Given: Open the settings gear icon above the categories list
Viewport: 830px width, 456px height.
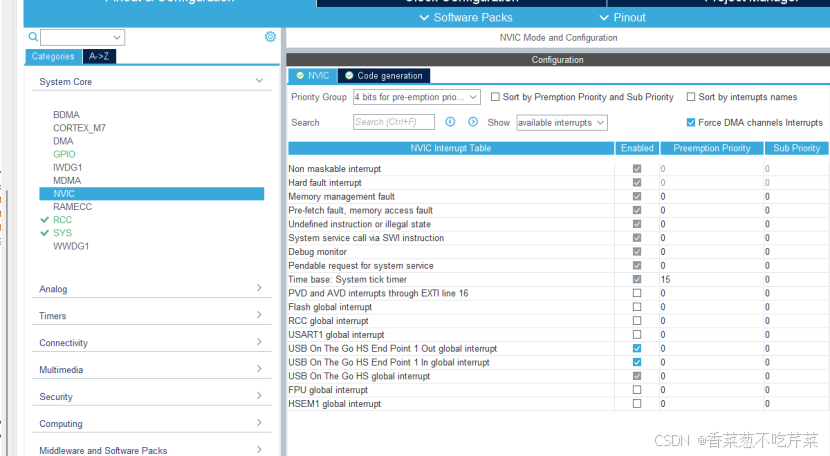Looking at the screenshot, I should (x=270, y=37).
